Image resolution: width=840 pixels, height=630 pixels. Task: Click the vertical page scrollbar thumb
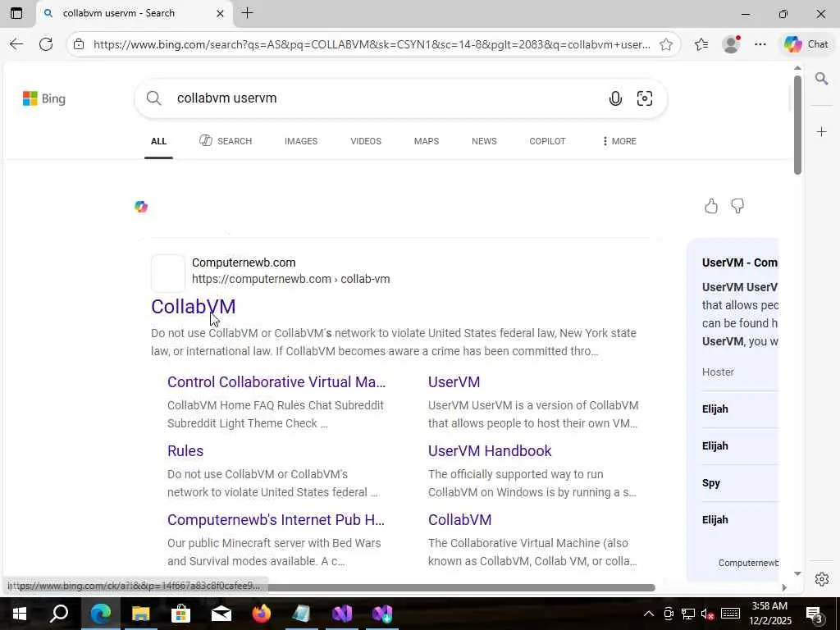[x=797, y=125]
